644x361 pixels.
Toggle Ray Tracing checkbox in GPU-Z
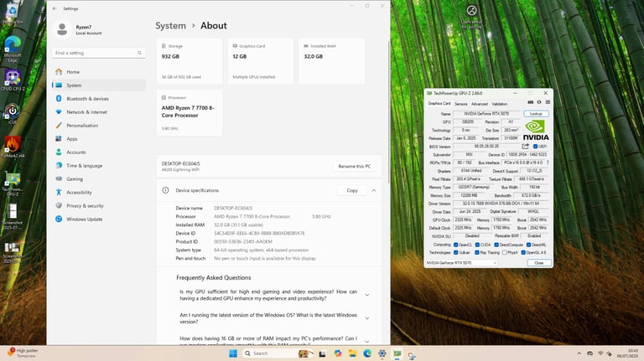coord(477,253)
